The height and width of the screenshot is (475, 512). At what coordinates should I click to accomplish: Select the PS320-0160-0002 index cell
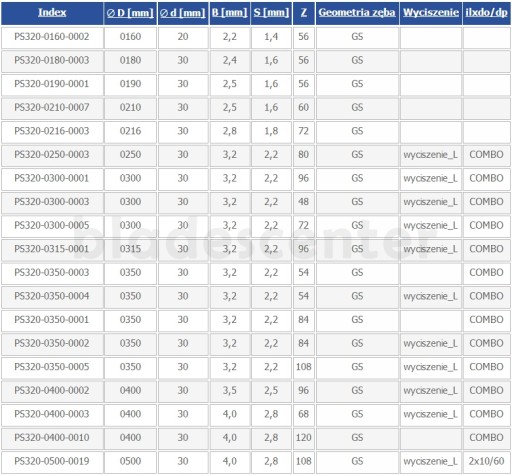coord(52,37)
